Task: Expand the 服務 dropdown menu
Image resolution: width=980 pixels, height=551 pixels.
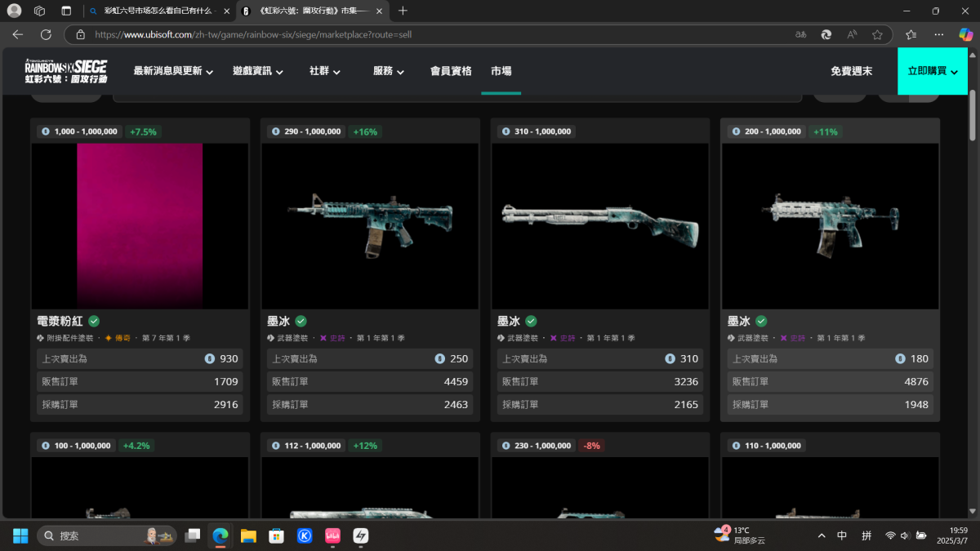Action: 389,71
